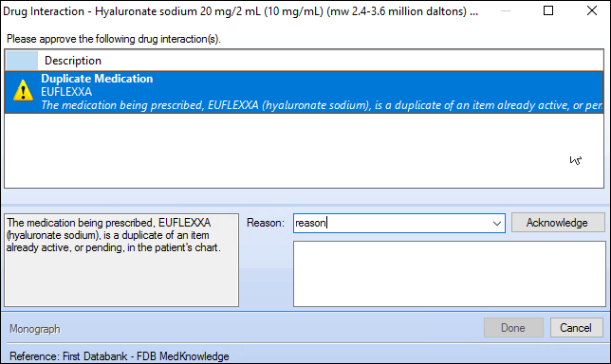Cancel the drug interaction dialog
Screen dimensions: 611x364
576,328
